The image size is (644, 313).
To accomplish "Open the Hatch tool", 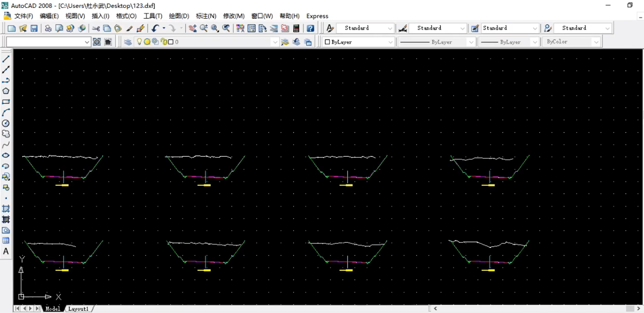I will [x=6, y=209].
